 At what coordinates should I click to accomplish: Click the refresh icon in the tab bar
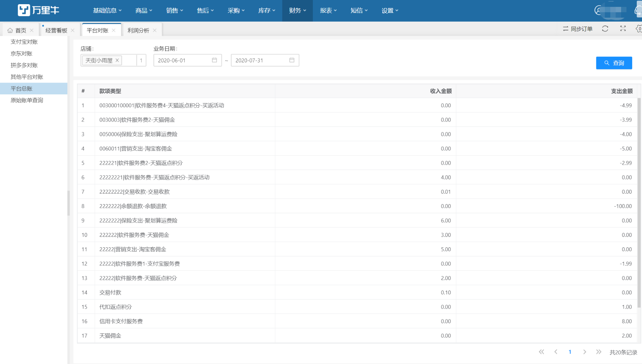(x=605, y=29)
